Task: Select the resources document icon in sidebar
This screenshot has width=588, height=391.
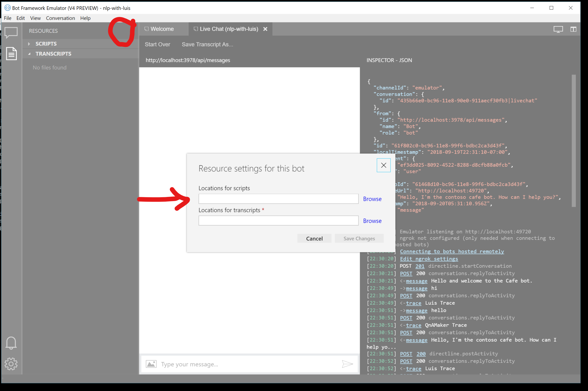Action: pos(11,54)
